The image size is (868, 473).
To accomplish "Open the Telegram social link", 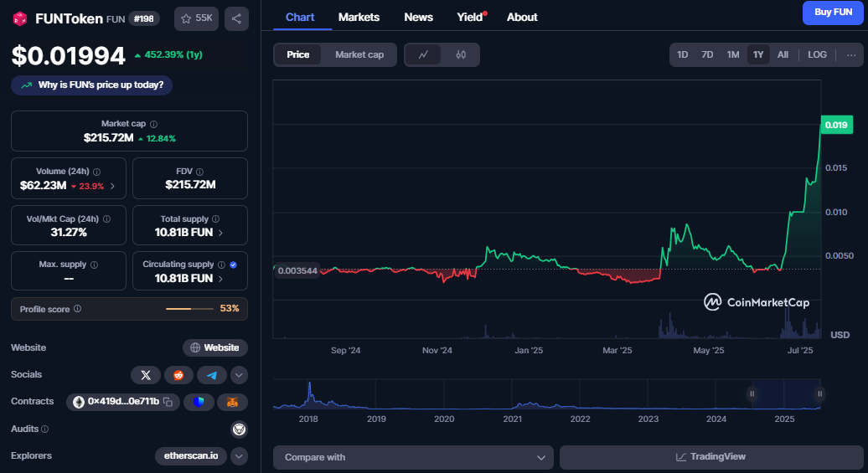I will (x=212, y=375).
